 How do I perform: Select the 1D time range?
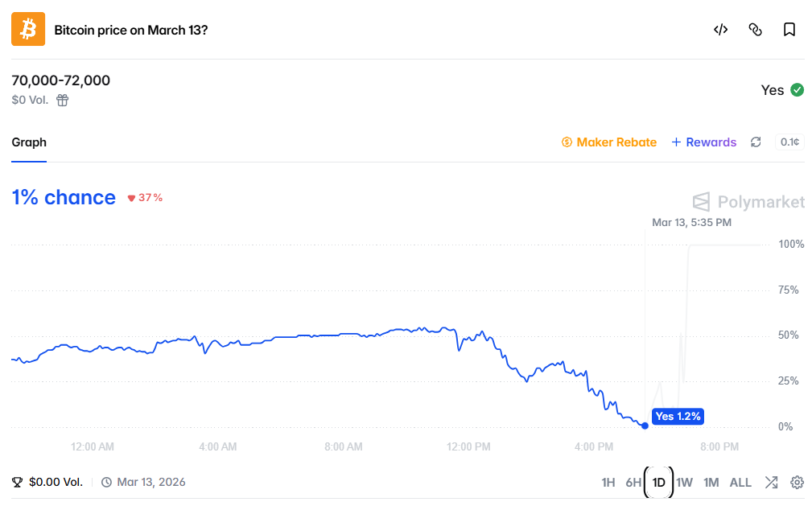coord(659,483)
